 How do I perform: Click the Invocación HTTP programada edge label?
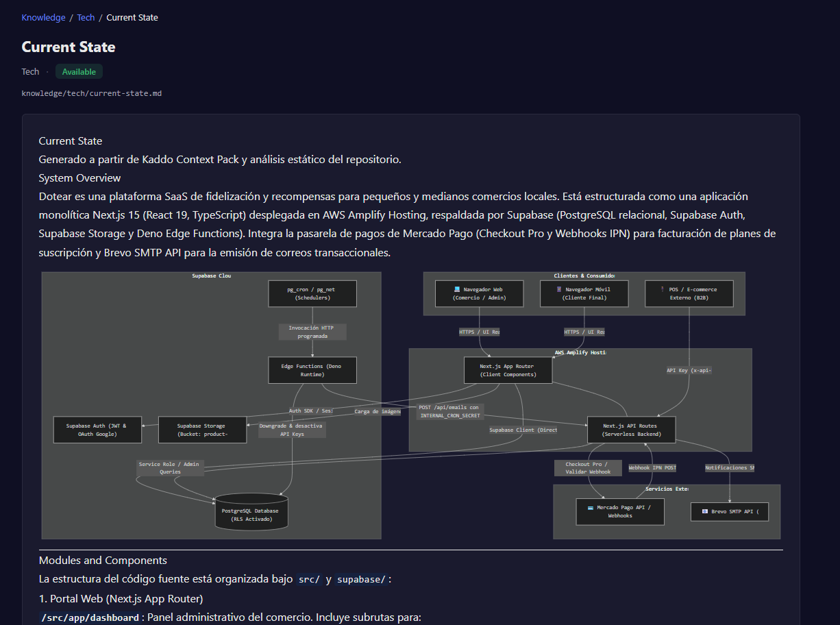pos(312,332)
